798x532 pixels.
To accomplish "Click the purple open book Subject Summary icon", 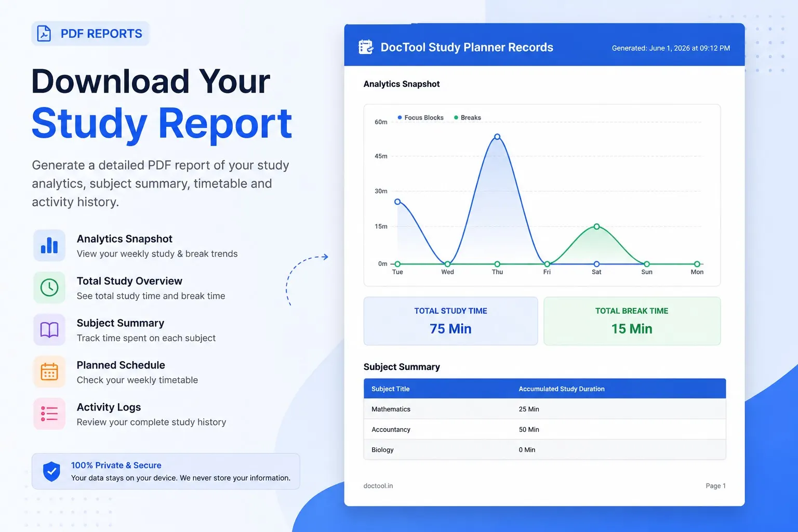I will [x=49, y=329].
